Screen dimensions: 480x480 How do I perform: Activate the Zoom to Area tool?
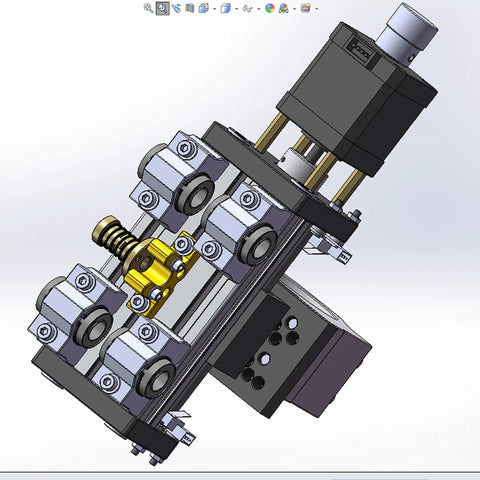pos(162,8)
